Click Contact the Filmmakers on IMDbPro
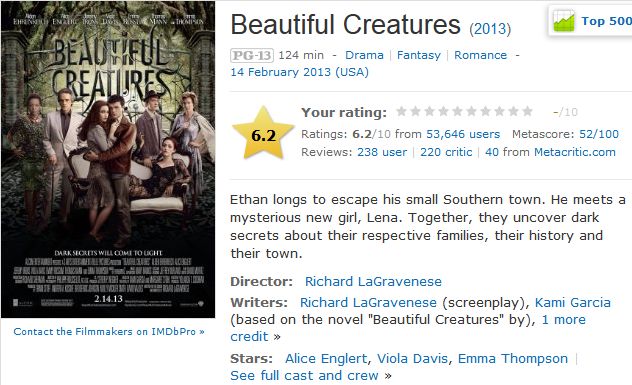The image size is (632, 385). [109, 331]
